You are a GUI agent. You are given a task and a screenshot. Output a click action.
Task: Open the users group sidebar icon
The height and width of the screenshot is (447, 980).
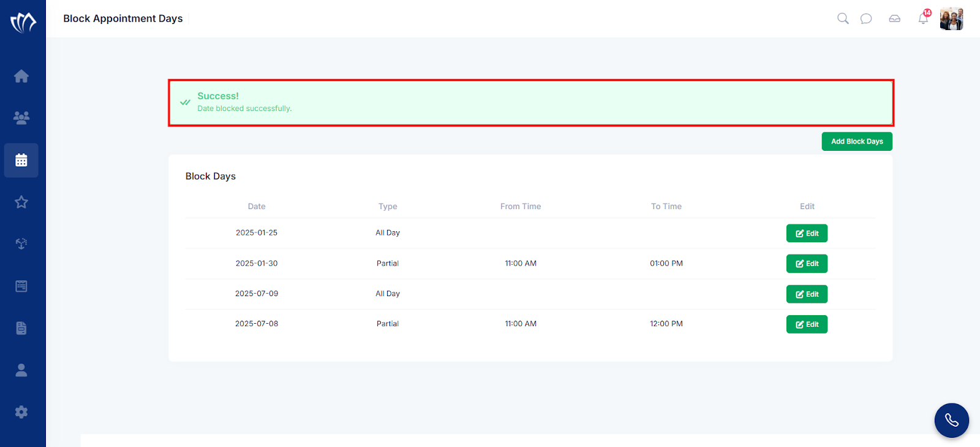point(21,118)
